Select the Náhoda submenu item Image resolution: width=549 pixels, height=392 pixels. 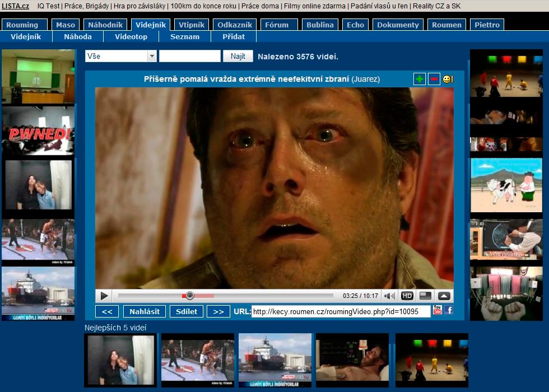78,37
